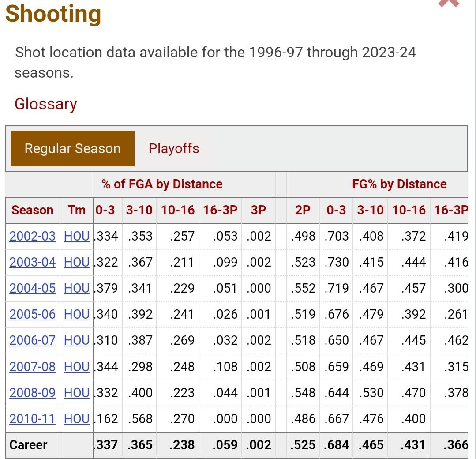The width and height of the screenshot is (476, 459).
Task: Open the 2004-05 season link
Action: 33,289
